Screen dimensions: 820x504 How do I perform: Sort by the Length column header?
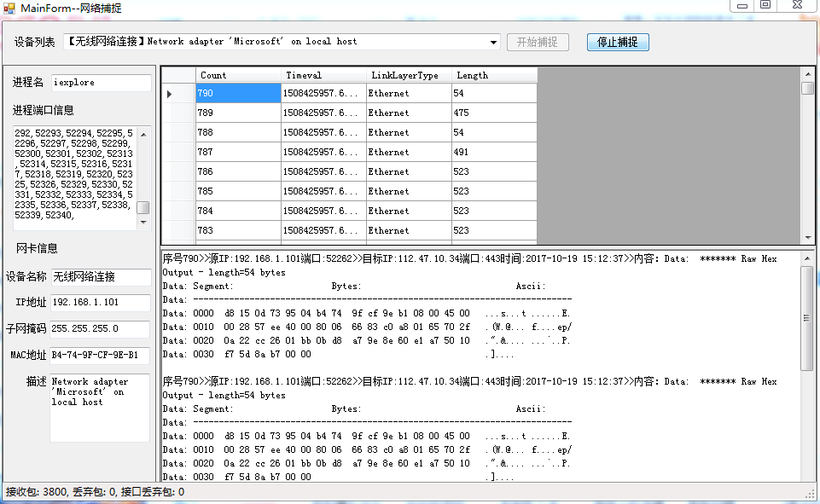494,75
